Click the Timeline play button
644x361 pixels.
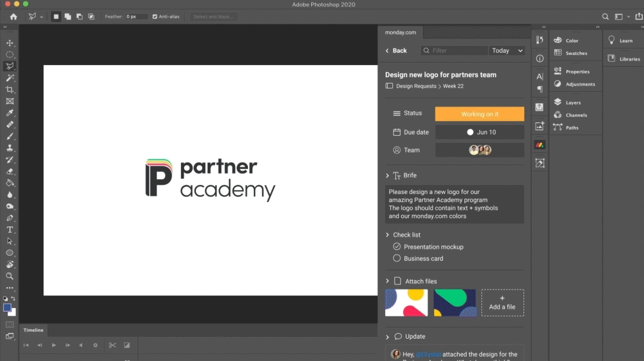54,346
